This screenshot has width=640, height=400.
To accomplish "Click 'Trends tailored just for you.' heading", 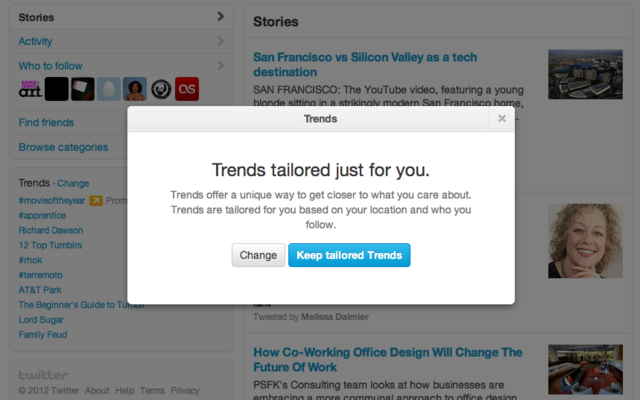I will tap(320, 170).
